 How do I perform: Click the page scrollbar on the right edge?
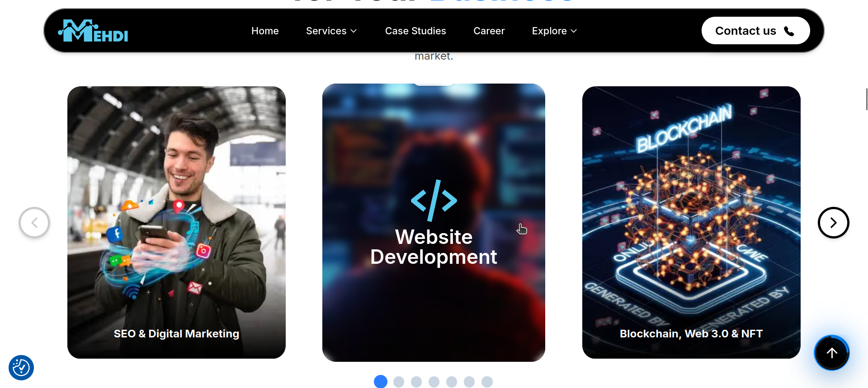[866, 99]
